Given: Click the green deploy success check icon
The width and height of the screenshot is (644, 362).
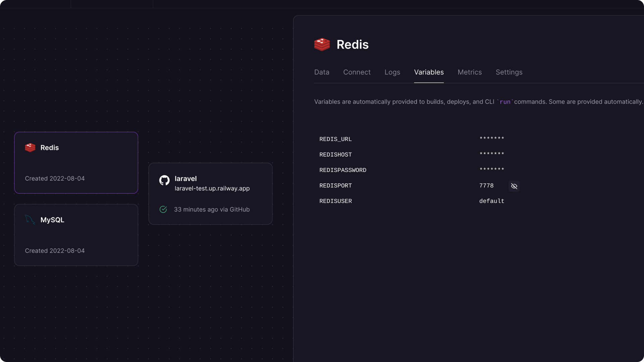Looking at the screenshot, I should click(x=163, y=209).
